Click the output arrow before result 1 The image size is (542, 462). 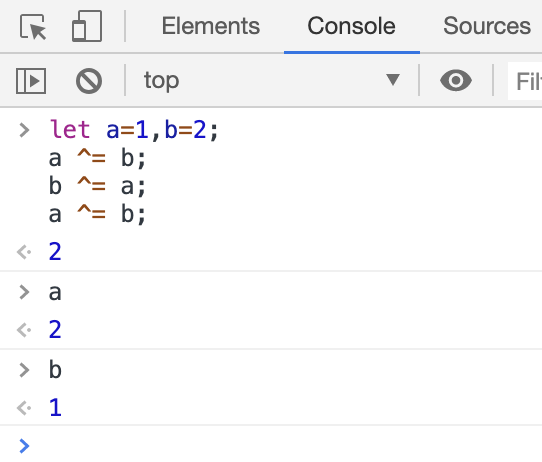tap(24, 408)
